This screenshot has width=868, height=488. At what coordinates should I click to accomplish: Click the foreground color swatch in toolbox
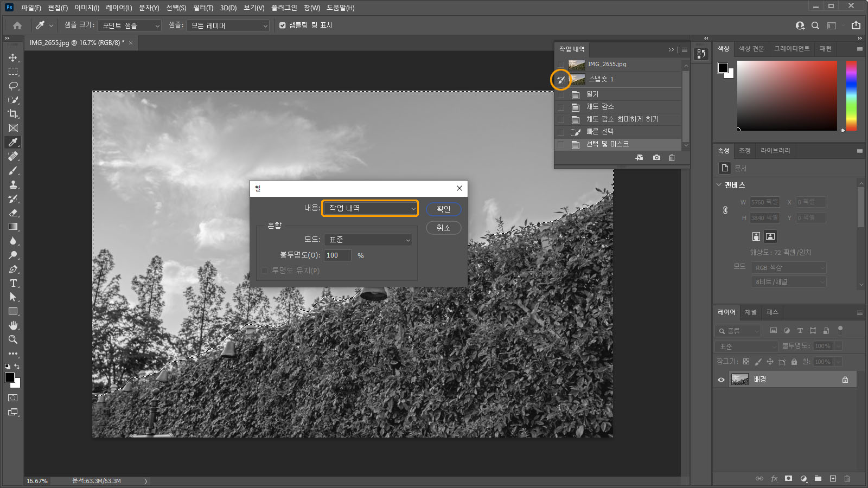coord(10,377)
